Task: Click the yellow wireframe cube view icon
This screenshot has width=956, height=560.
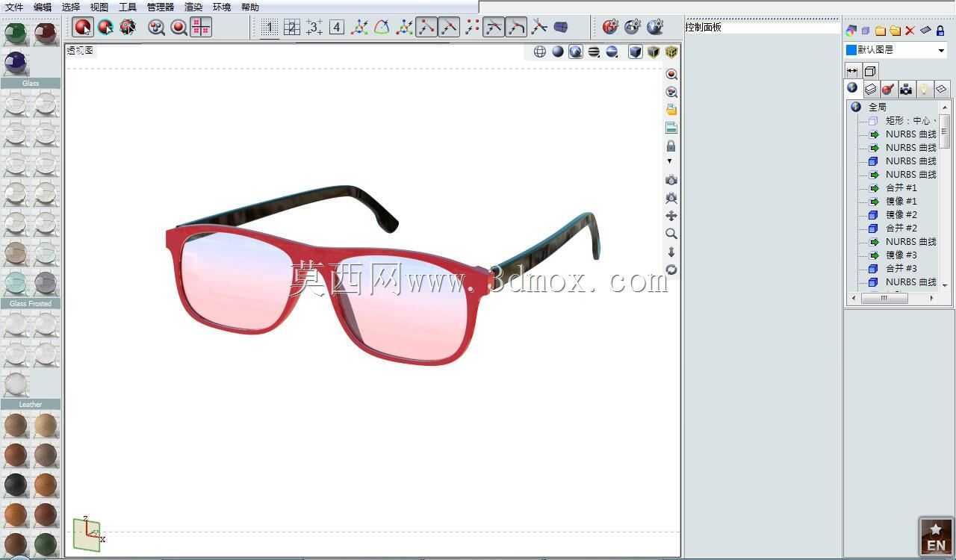Action: click(671, 52)
